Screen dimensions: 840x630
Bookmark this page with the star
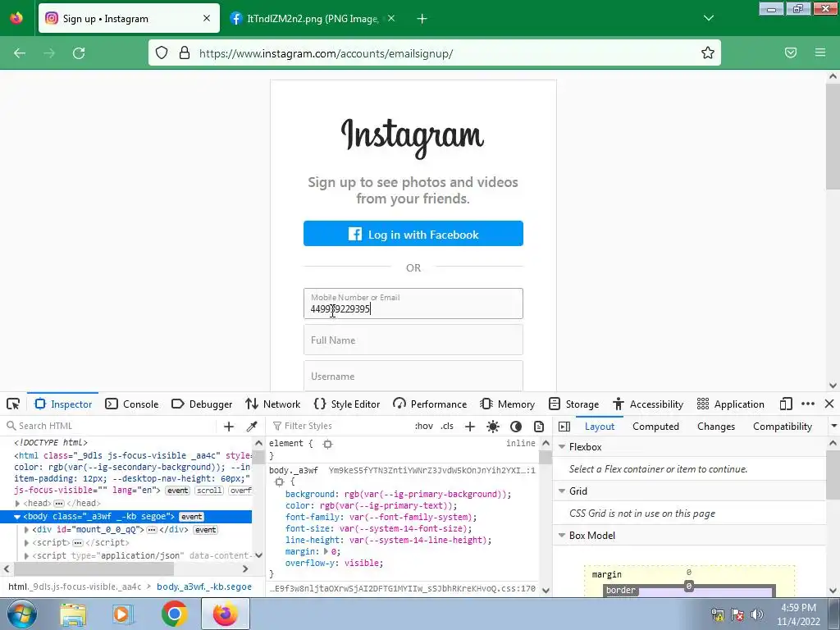pos(708,52)
